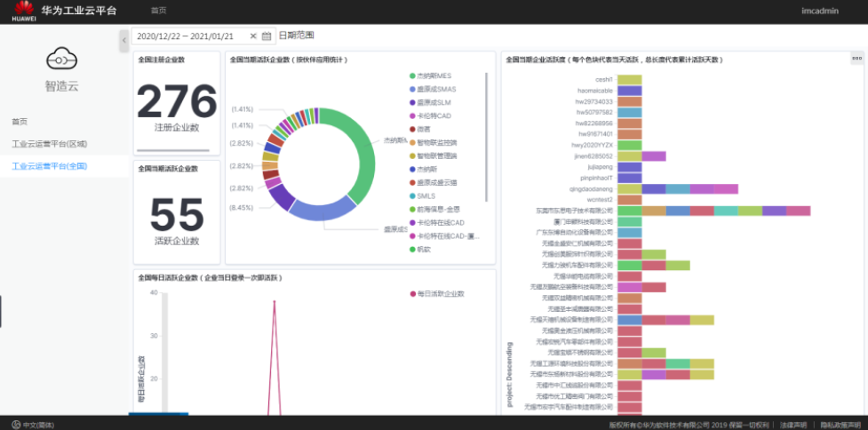Viewport: 868px width, 430px height.
Task: Click the donut legend scrollbar
Action: click(486, 137)
